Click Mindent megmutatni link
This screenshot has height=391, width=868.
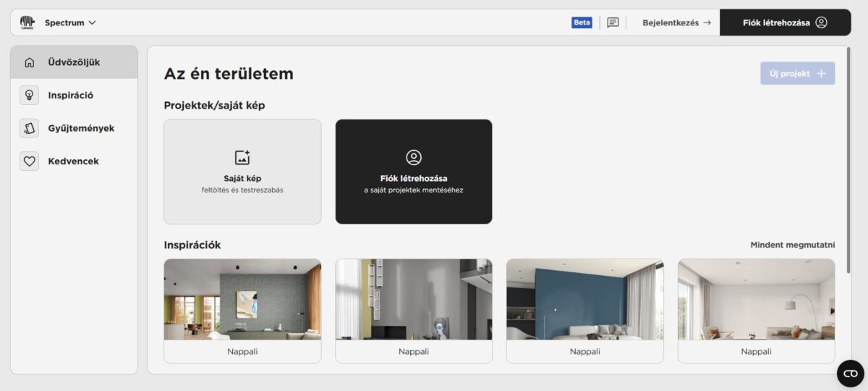pyautogui.click(x=792, y=245)
